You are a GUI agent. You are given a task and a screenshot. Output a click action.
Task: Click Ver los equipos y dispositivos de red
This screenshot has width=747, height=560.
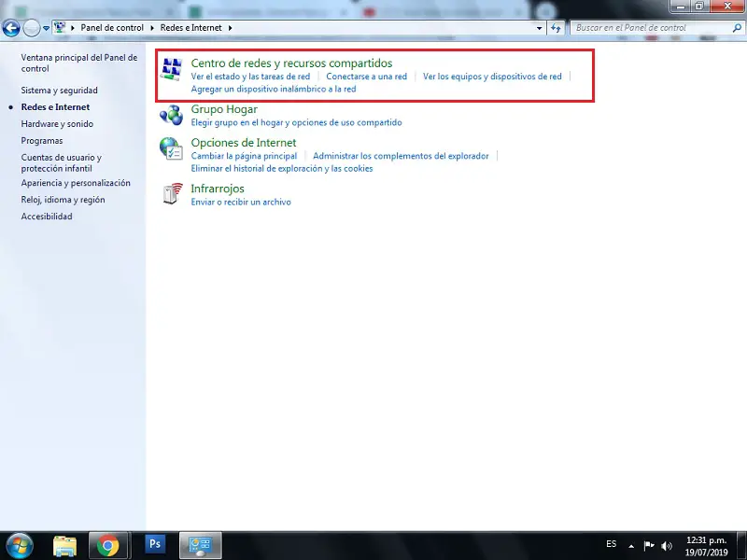click(492, 77)
